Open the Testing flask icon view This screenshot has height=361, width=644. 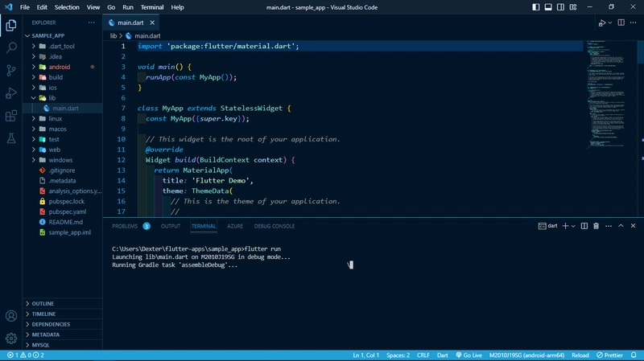click(x=11, y=138)
